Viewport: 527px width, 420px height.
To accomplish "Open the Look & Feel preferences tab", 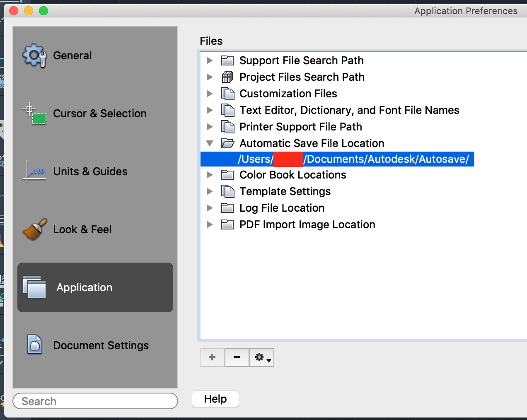I will pyautogui.click(x=82, y=229).
